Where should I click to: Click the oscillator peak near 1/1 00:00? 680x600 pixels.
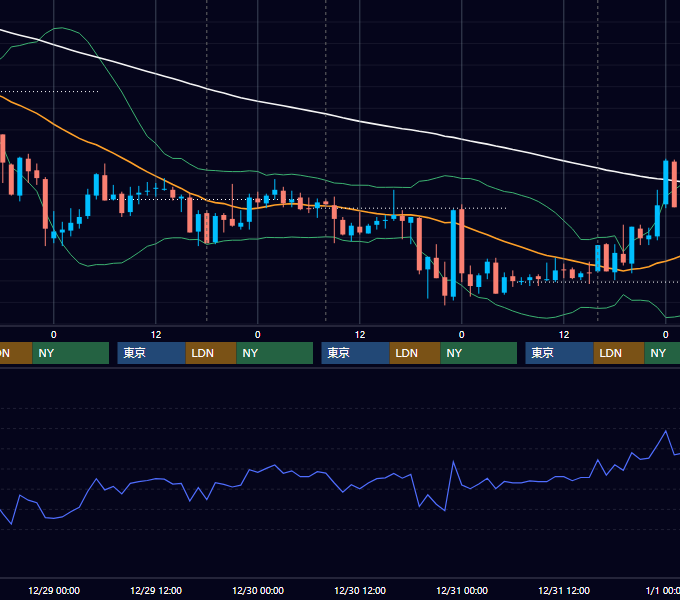666,431
